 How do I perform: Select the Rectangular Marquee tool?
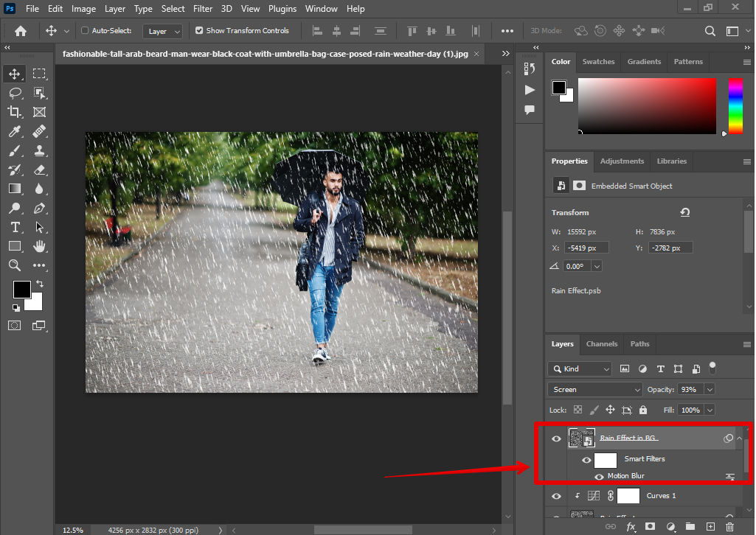[x=39, y=74]
